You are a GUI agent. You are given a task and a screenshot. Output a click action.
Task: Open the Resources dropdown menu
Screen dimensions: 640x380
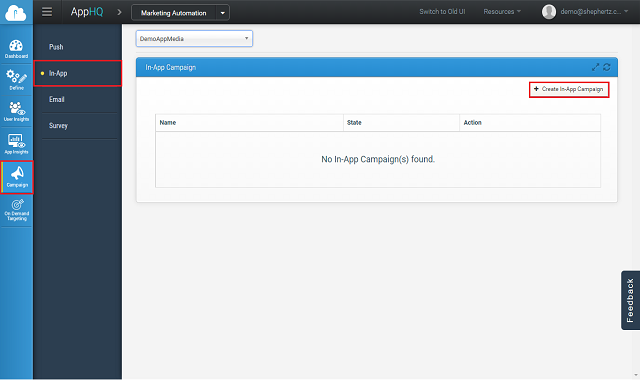(502, 11)
